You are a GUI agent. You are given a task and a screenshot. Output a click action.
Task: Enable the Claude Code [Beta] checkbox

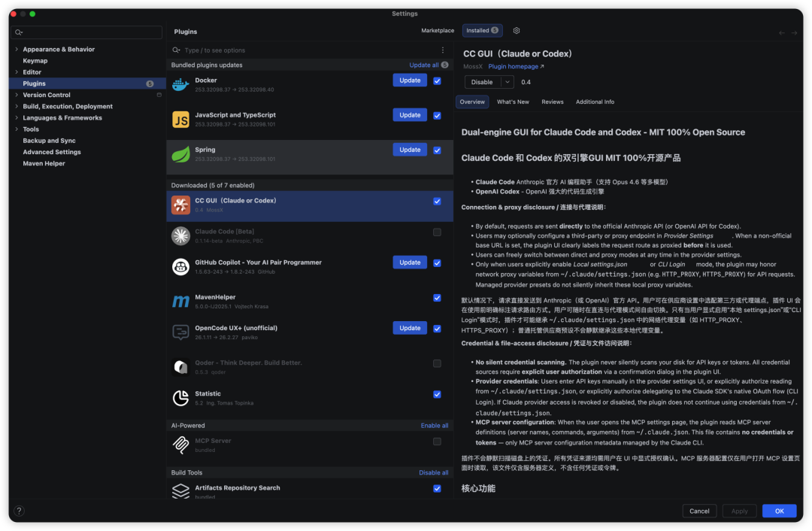coord(437,232)
